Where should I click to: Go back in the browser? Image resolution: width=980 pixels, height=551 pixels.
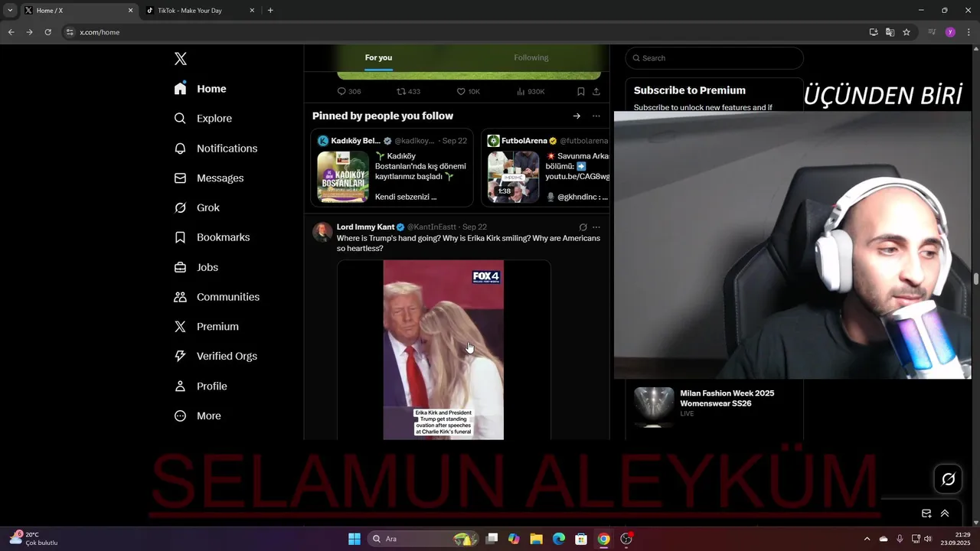point(11,32)
